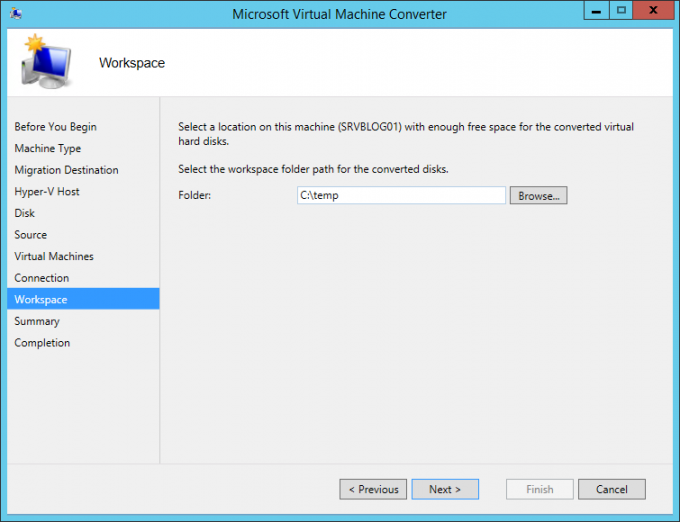Image resolution: width=680 pixels, height=522 pixels.
Task: Select the Machine Type step
Action: (x=47, y=148)
